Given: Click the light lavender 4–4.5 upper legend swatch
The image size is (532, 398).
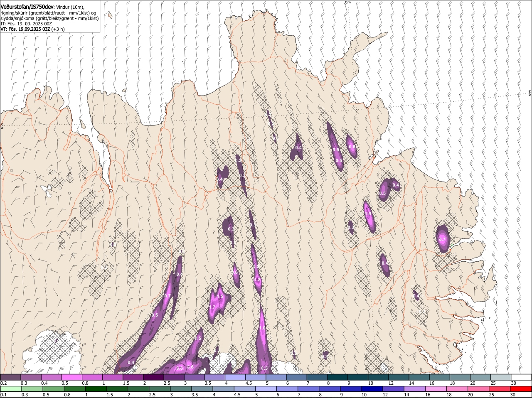Looking at the screenshot, I should point(235,377).
